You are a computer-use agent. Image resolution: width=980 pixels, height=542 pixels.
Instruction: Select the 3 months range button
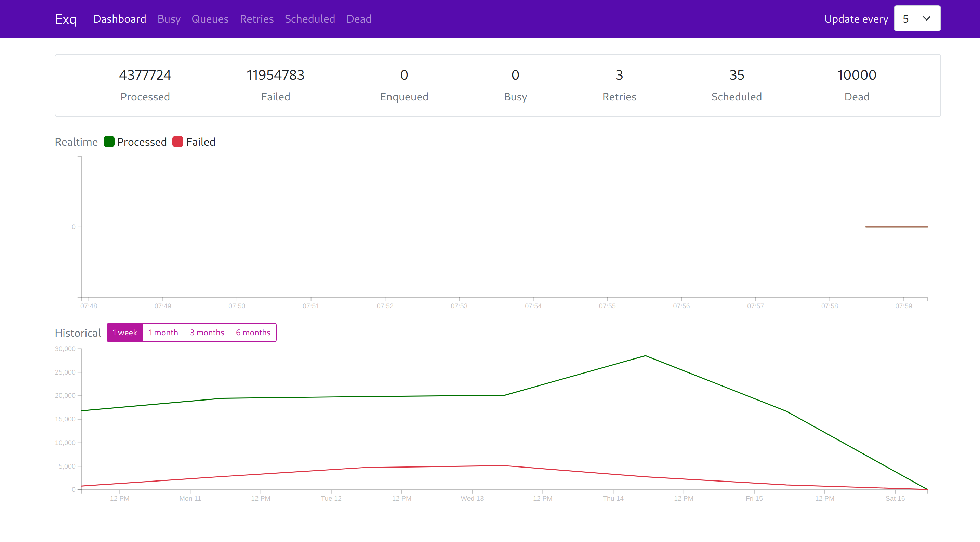[207, 333]
